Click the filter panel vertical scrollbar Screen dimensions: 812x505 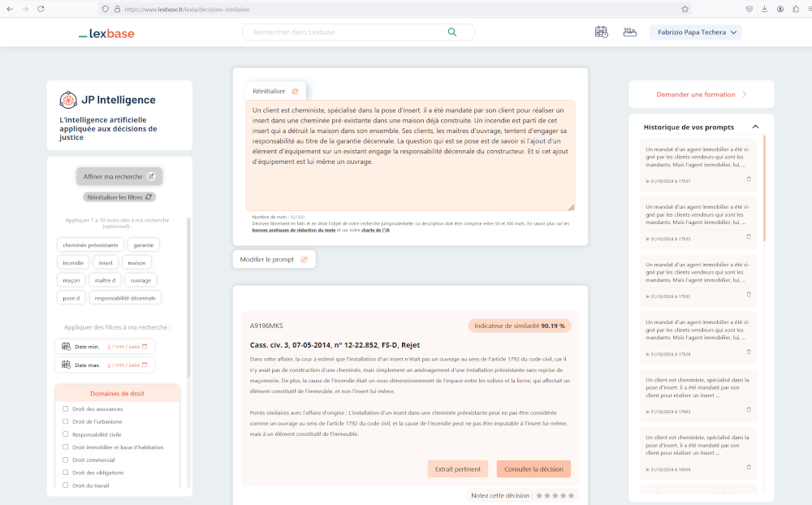[x=188, y=298]
